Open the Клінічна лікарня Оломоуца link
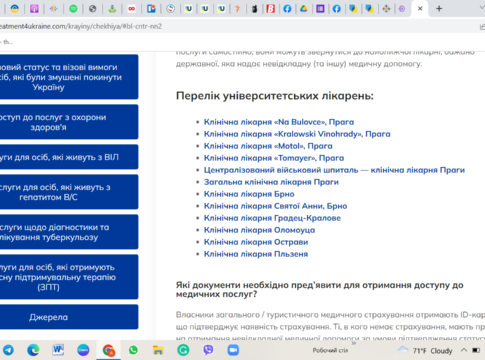This screenshot has height=360, width=485. [259, 230]
